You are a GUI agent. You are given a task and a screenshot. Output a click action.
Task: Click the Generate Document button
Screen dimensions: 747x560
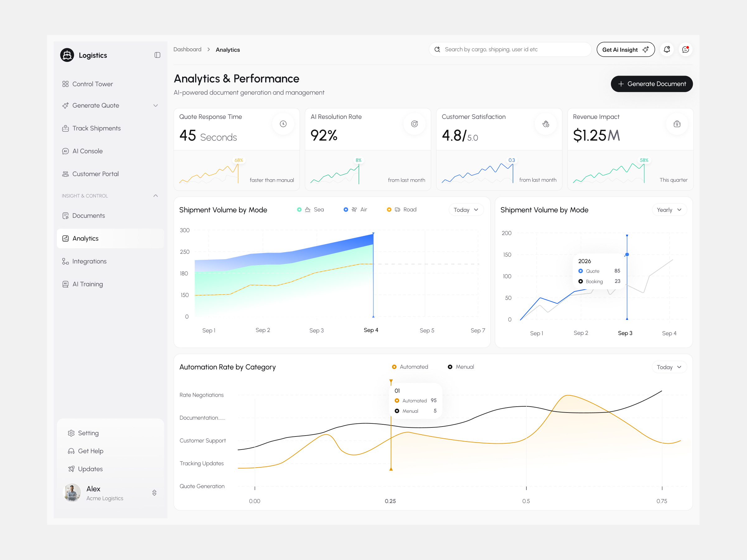[651, 84]
